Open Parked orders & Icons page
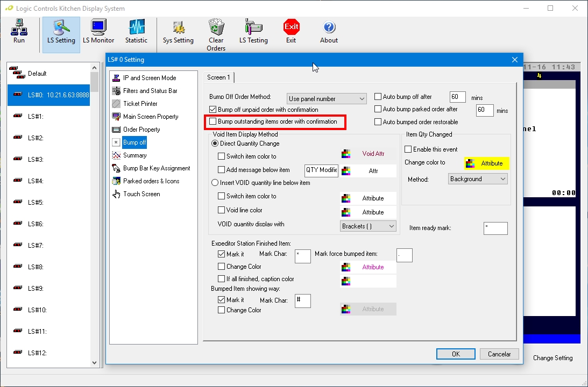 click(146, 181)
